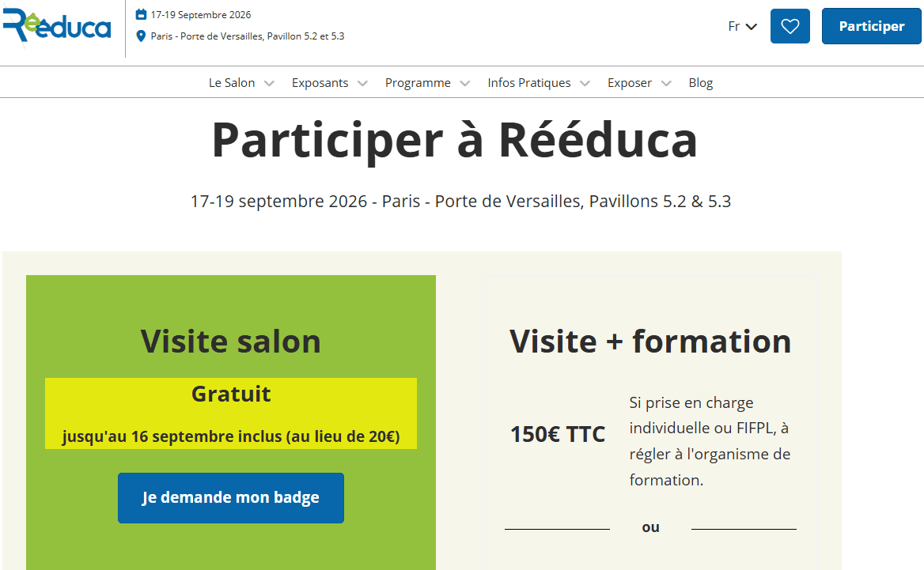Click the 150€ TTC price text

pyautogui.click(x=558, y=434)
